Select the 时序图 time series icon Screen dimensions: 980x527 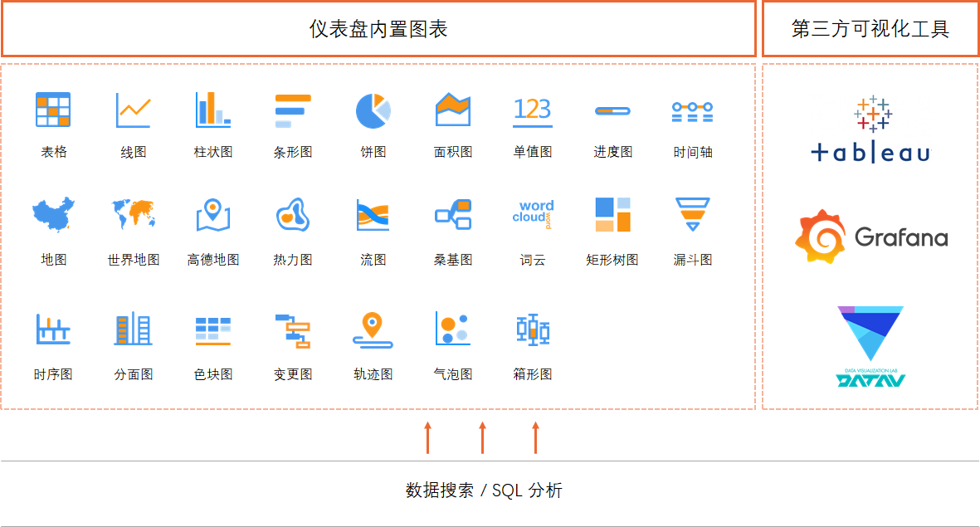coord(53,329)
